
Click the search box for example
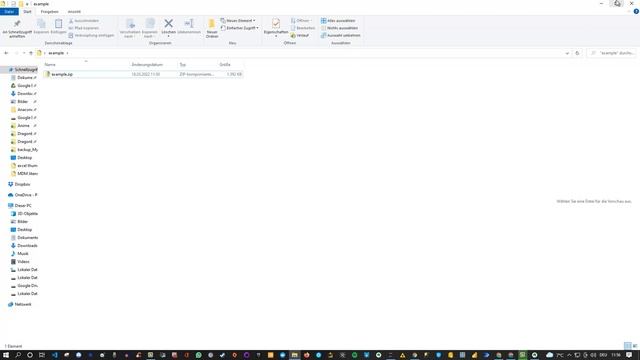click(611, 53)
